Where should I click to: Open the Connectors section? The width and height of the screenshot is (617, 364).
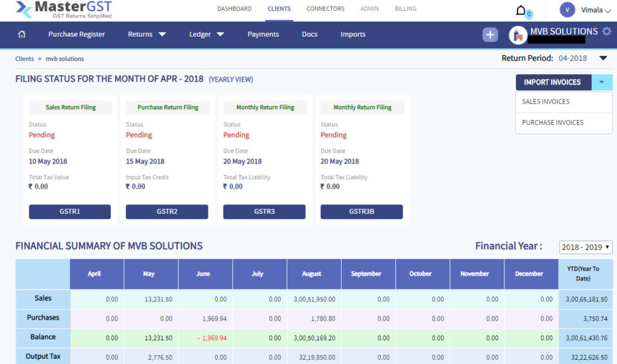click(325, 8)
